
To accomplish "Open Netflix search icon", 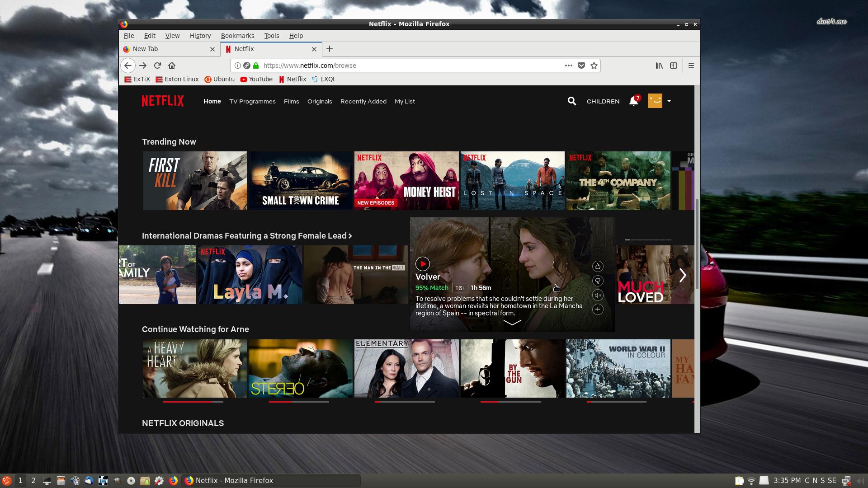I will coord(572,101).
